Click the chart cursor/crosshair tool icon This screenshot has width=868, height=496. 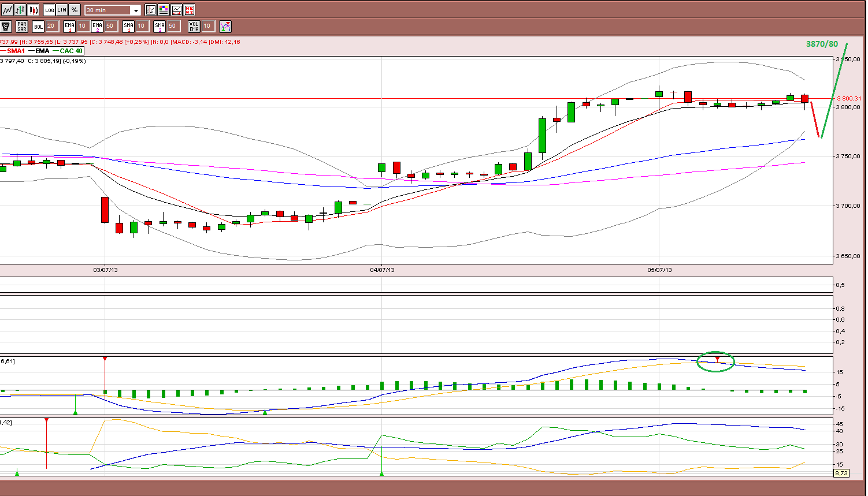[151, 10]
